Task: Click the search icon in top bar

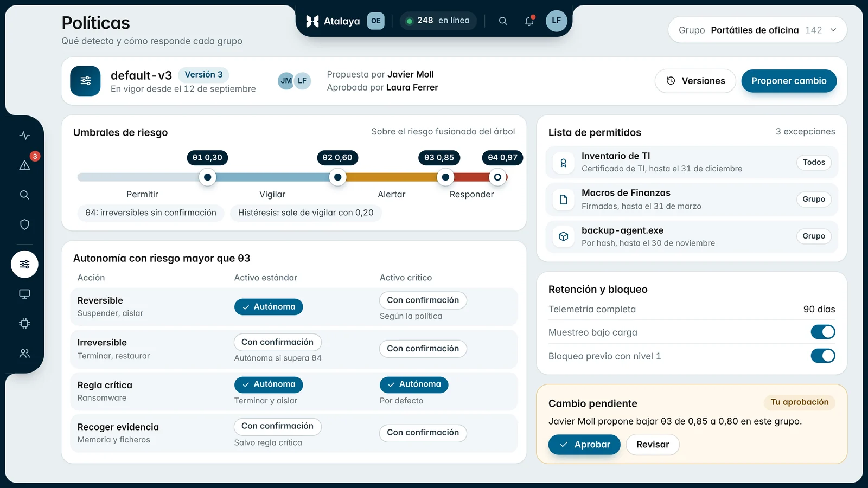Action: [503, 21]
